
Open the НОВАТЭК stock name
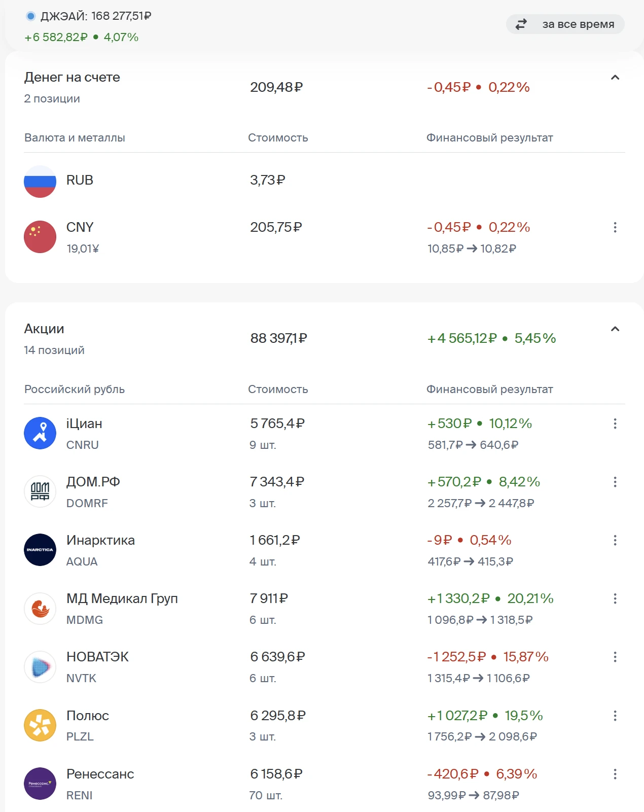[x=97, y=657]
